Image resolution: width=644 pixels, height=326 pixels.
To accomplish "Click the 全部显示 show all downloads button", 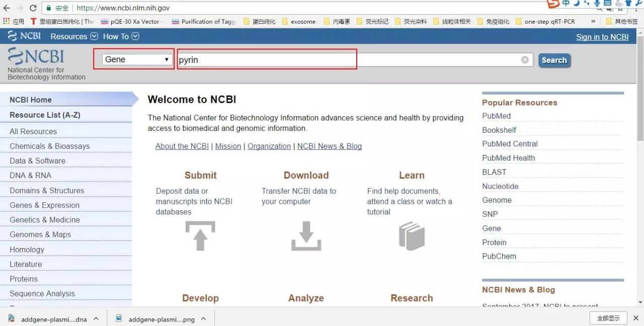I will point(608,318).
